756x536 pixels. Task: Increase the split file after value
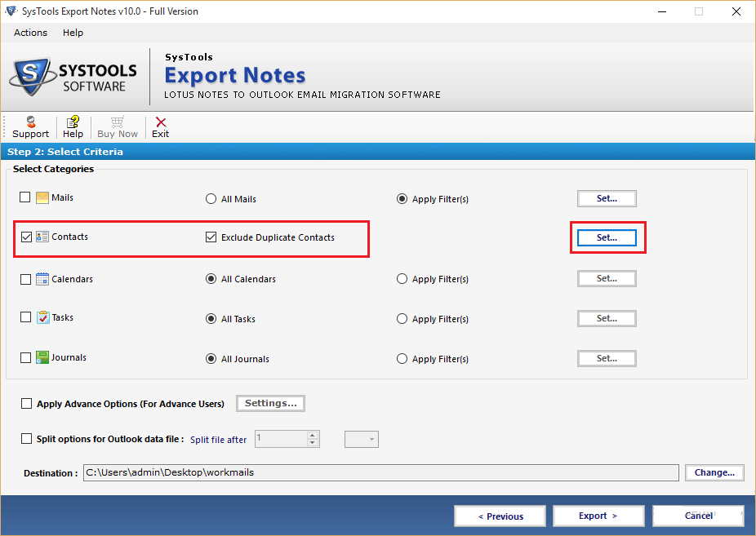(313, 435)
